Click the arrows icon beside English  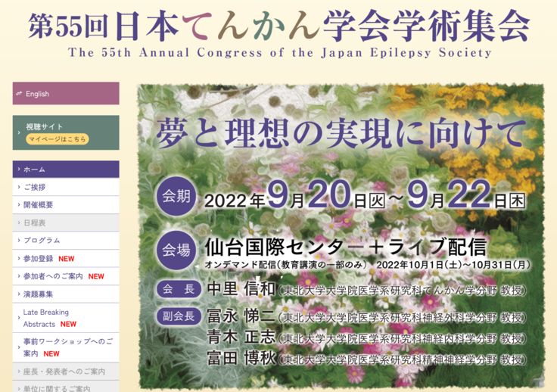pos(19,94)
